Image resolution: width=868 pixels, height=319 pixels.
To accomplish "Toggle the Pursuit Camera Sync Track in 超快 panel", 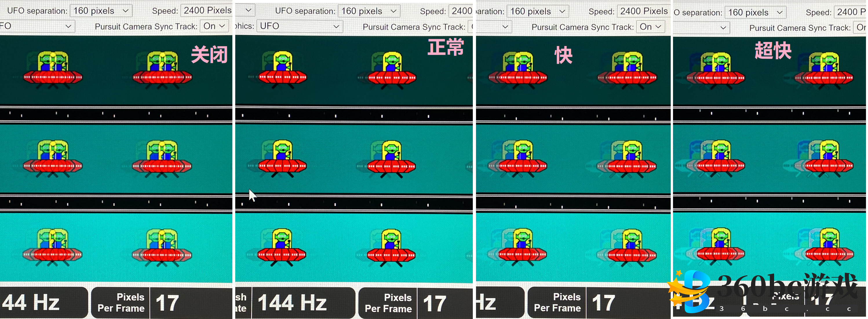I will pos(860,27).
